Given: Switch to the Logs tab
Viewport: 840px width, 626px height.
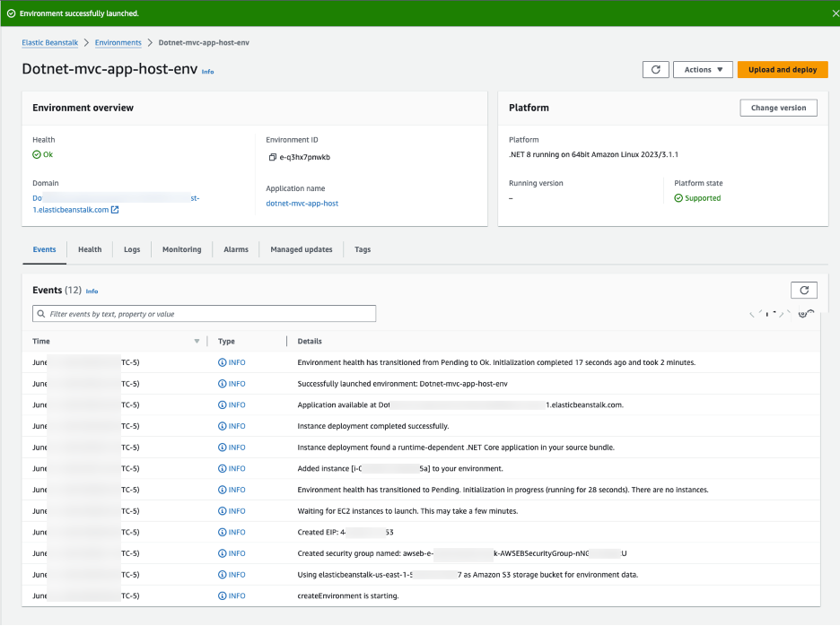Looking at the screenshot, I should (132, 249).
